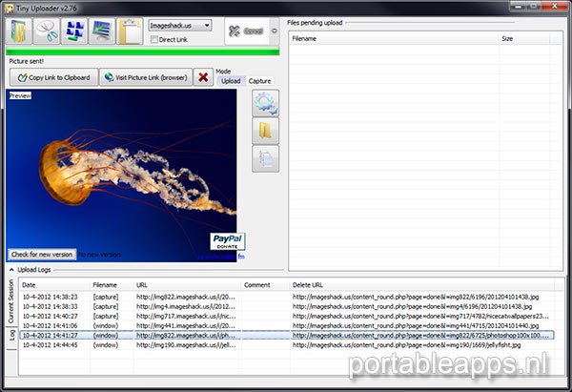Switch to Upload mode tab
This screenshot has width=572, height=392.
pos(231,81)
